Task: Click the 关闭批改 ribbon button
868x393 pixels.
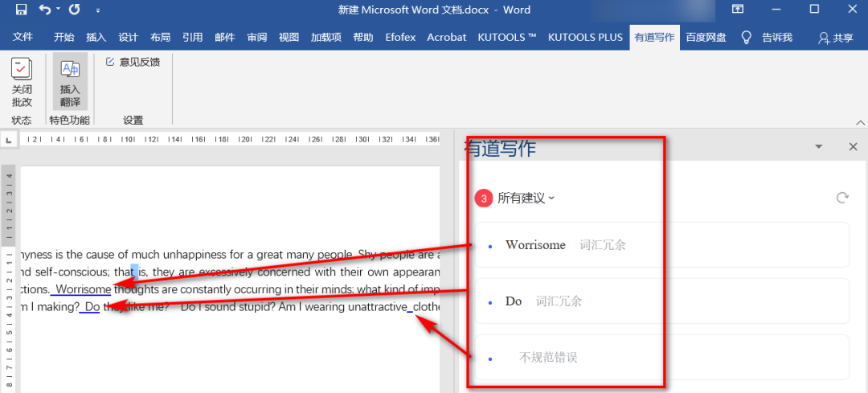Action: coord(23,83)
